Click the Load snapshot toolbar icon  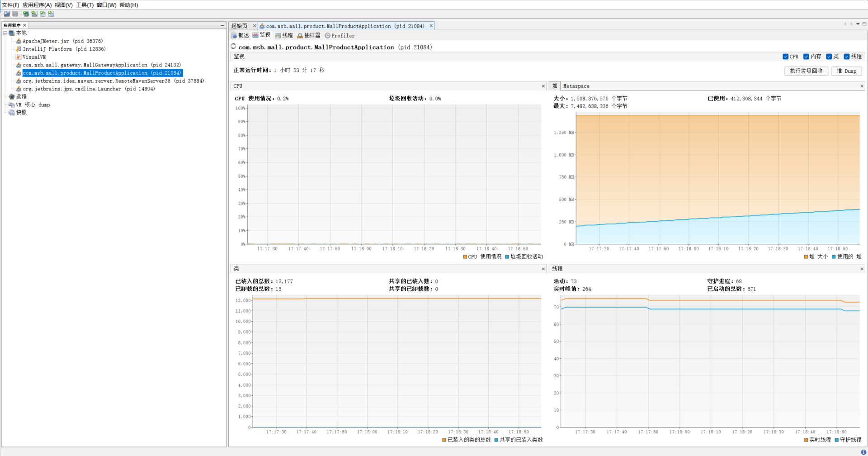point(7,14)
